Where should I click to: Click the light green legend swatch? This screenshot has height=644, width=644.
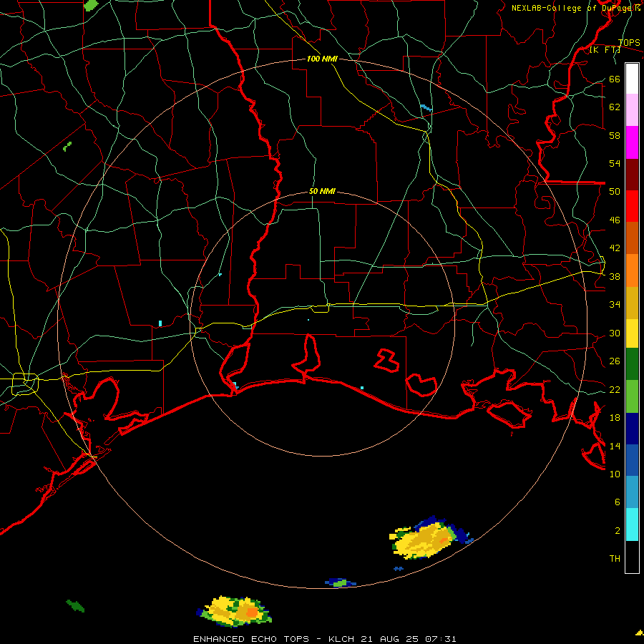coord(632,396)
